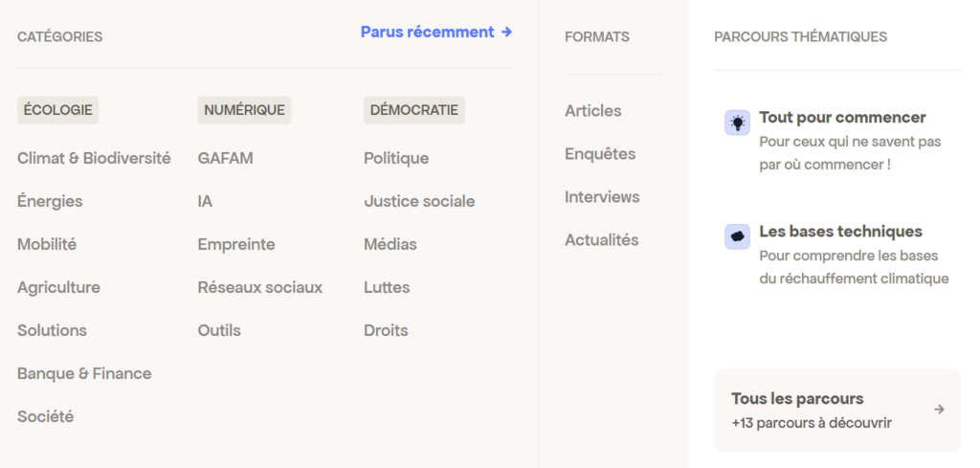The width and height of the screenshot is (980, 468).
Task: Select the Interviews format
Action: tap(602, 197)
